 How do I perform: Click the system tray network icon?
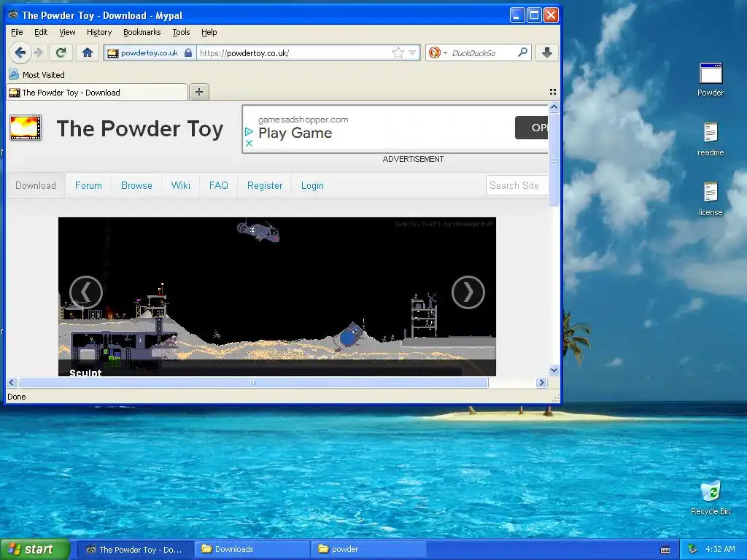pos(693,549)
